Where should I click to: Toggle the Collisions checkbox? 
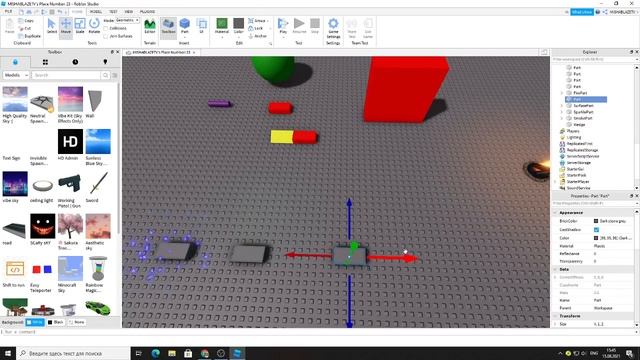(x=106, y=29)
